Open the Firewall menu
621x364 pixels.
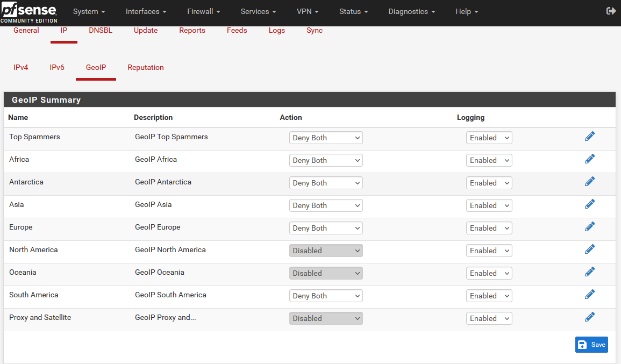click(x=204, y=11)
